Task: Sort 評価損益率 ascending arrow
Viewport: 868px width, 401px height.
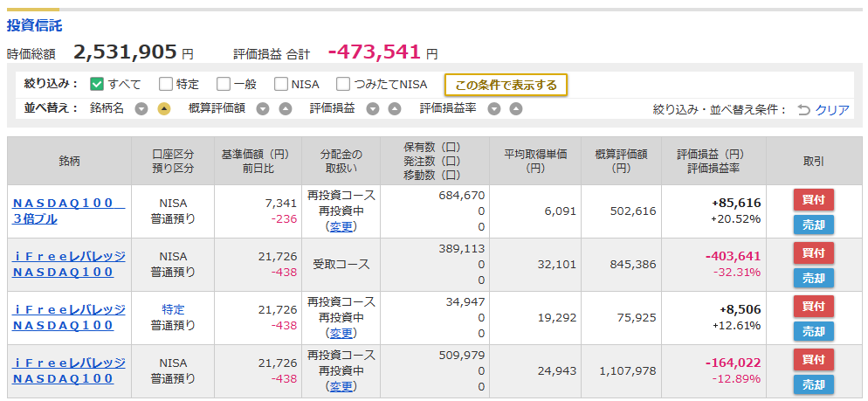Action: (516, 109)
